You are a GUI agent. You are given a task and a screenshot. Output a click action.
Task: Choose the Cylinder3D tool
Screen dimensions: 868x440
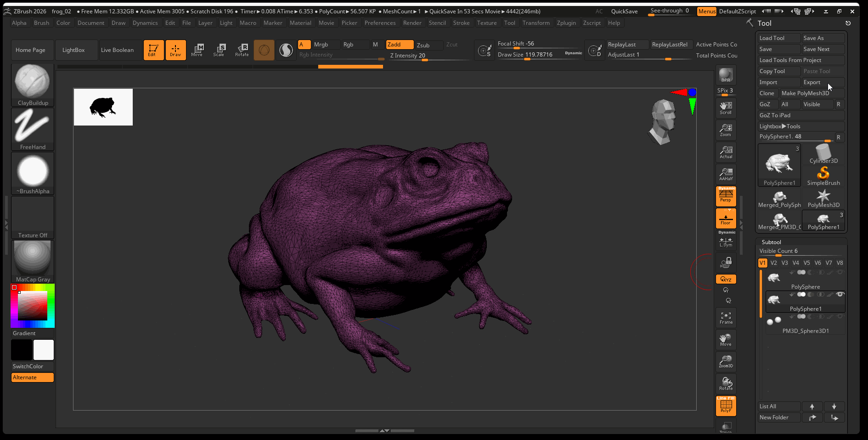(823, 154)
